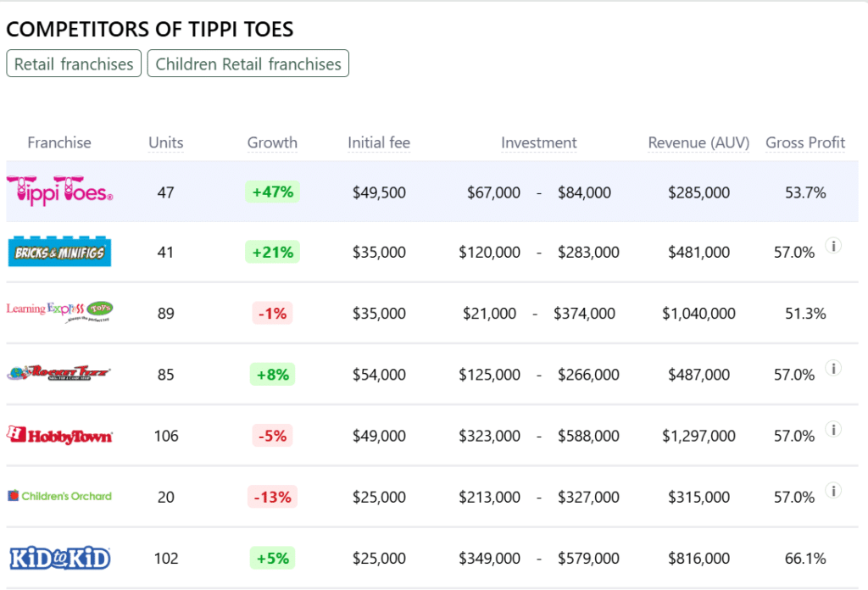
Task: Click the -5% growth badge
Action: pos(272,436)
